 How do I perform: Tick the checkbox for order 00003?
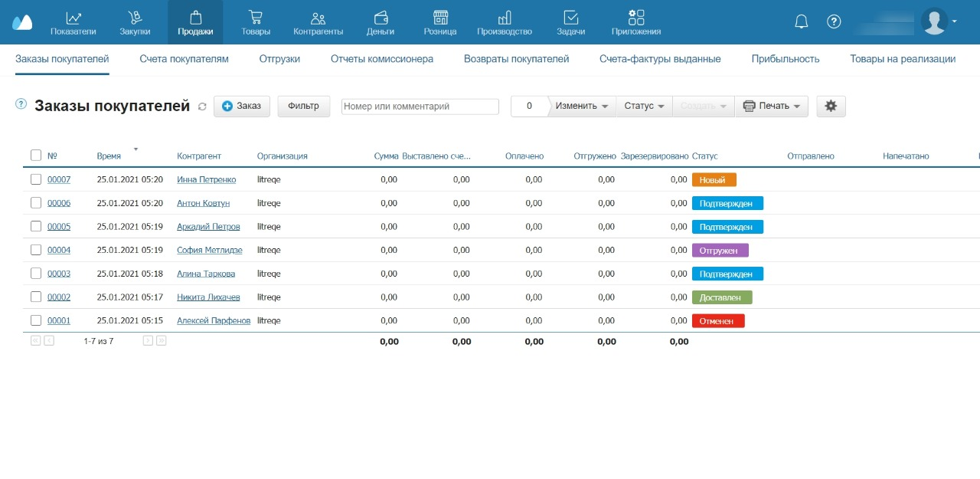[36, 274]
